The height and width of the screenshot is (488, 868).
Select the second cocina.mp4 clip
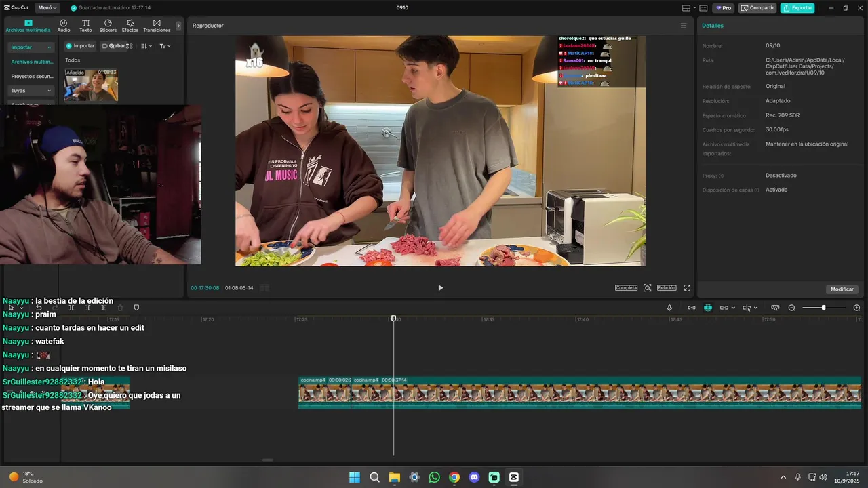tap(606, 392)
